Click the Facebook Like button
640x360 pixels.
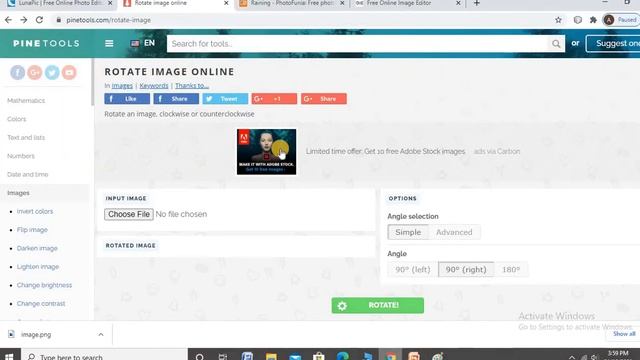click(x=127, y=99)
